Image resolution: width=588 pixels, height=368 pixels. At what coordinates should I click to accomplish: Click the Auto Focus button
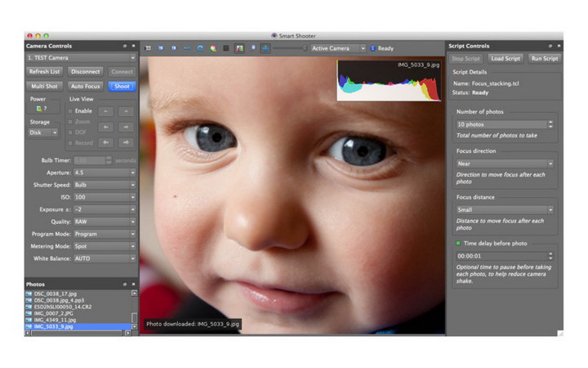86,87
